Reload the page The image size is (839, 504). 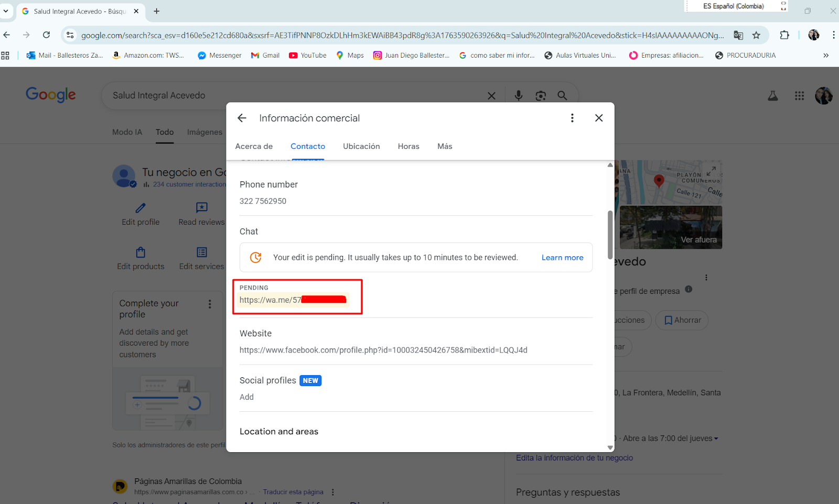click(47, 35)
